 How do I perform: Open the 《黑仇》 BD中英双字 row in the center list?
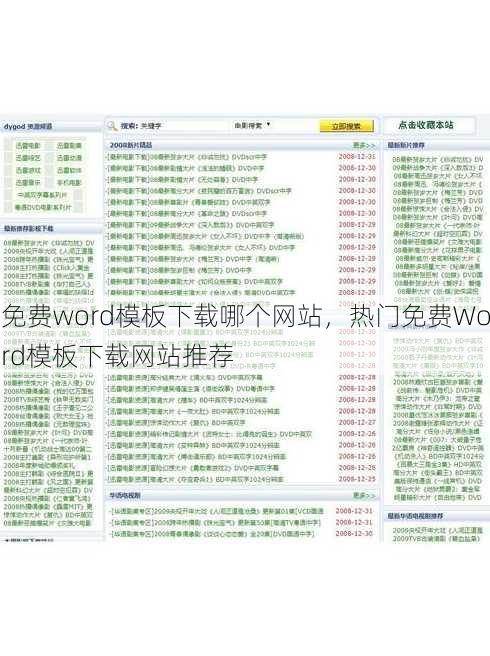click(x=177, y=423)
